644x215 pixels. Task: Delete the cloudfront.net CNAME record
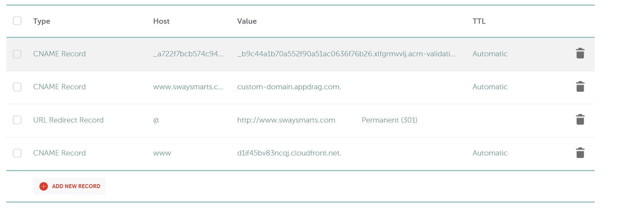click(580, 153)
